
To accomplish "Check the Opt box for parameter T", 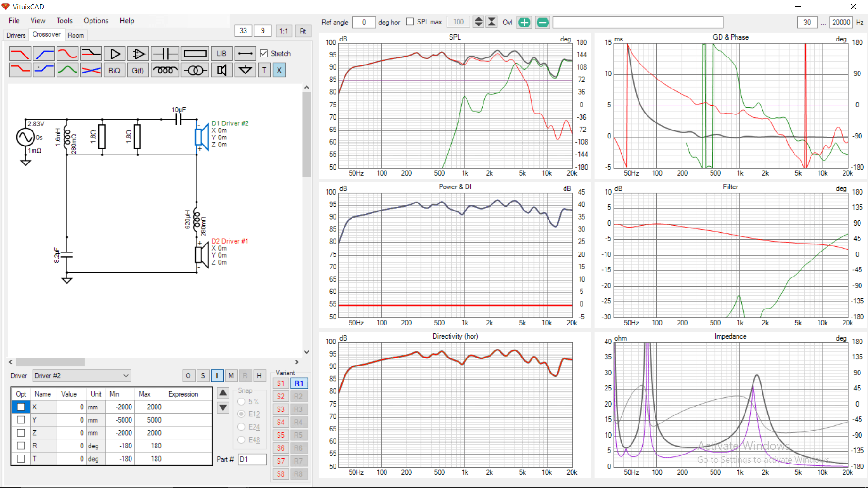I will (x=21, y=458).
